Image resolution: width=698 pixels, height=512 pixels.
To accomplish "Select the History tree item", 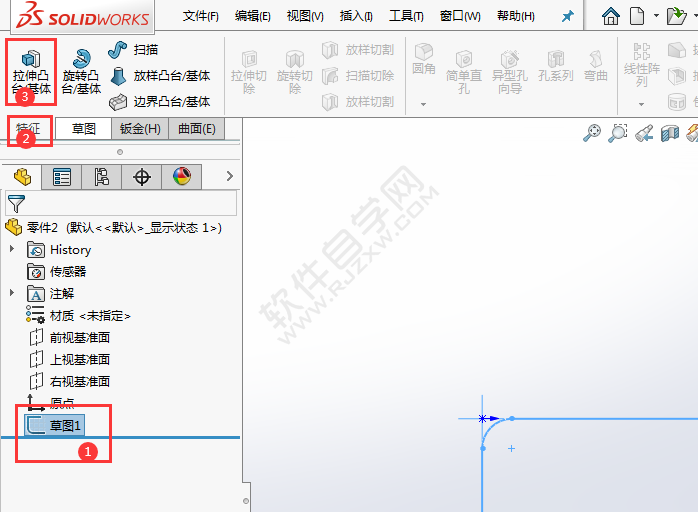I will click(59, 250).
